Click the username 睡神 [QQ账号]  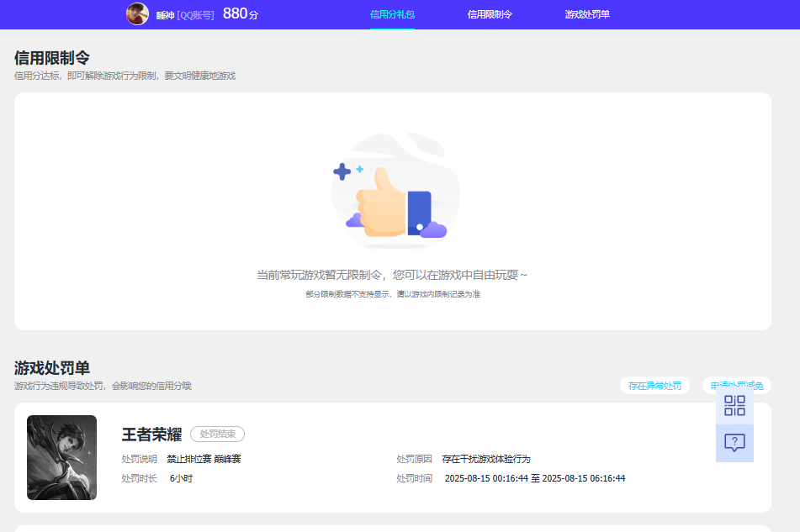(185, 15)
